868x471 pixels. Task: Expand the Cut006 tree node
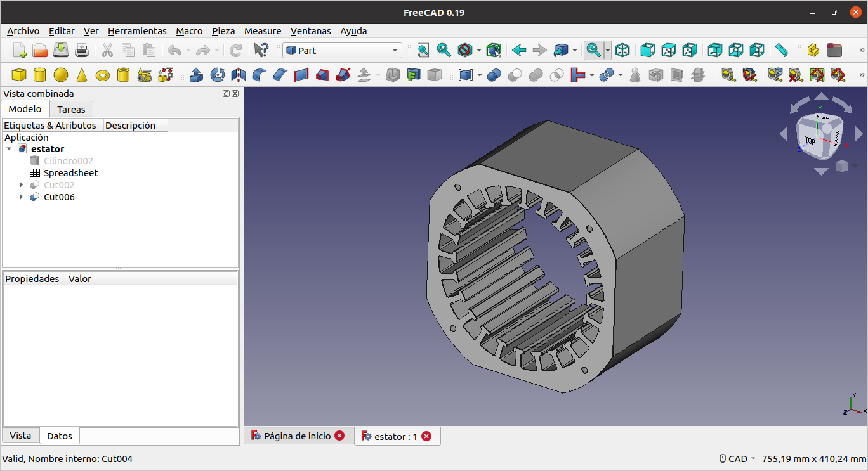tap(22, 197)
